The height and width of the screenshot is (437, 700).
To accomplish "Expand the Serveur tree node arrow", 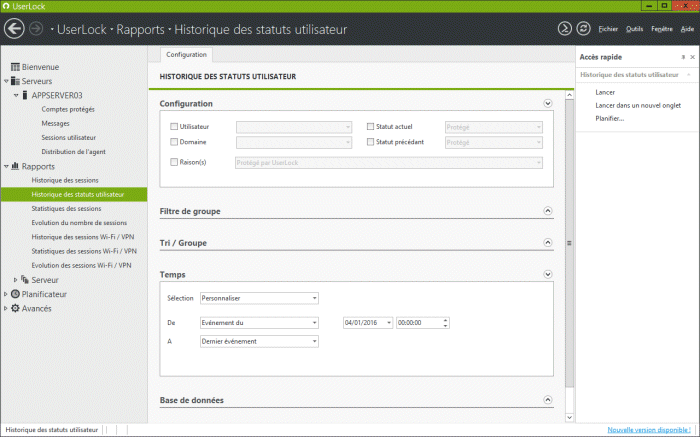I will (15, 280).
